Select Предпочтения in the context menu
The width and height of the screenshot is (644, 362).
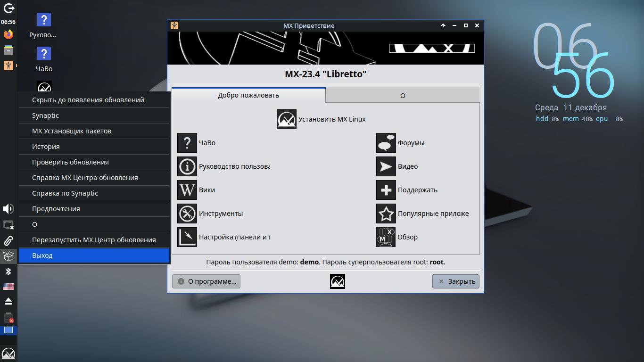[x=94, y=209]
